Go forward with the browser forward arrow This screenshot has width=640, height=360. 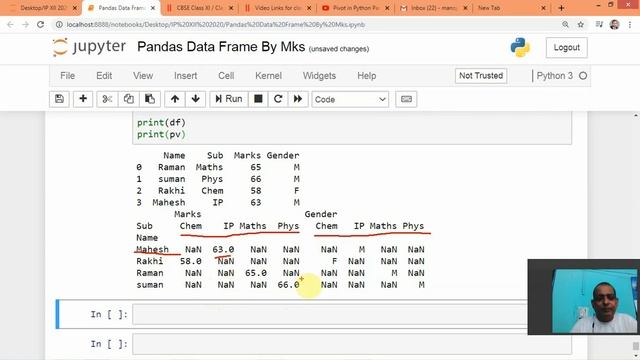pos(25,24)
